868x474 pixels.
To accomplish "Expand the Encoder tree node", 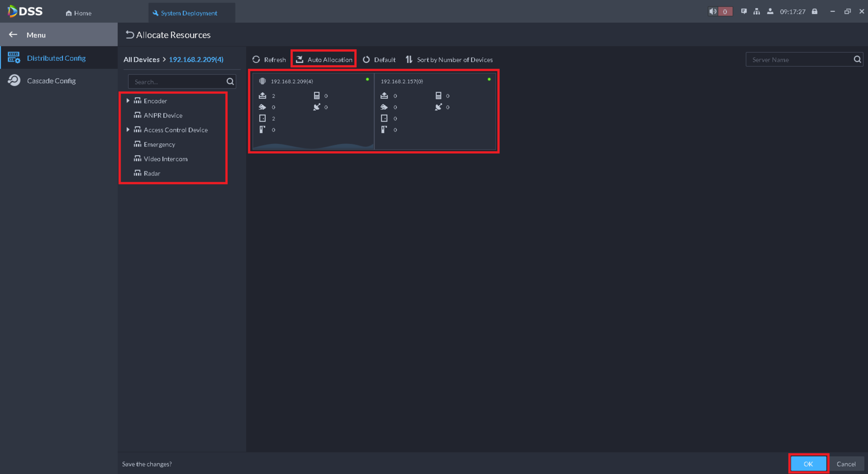I will [128, 101].
